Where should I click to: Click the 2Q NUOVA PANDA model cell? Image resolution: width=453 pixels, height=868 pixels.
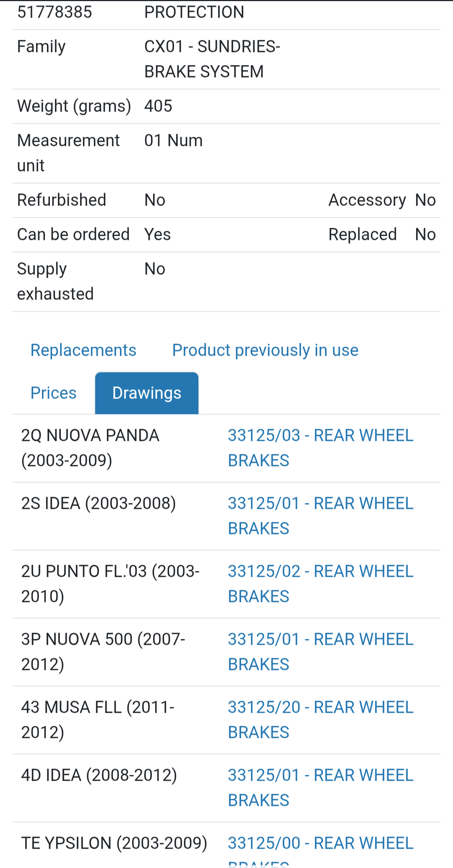(90, 448)
